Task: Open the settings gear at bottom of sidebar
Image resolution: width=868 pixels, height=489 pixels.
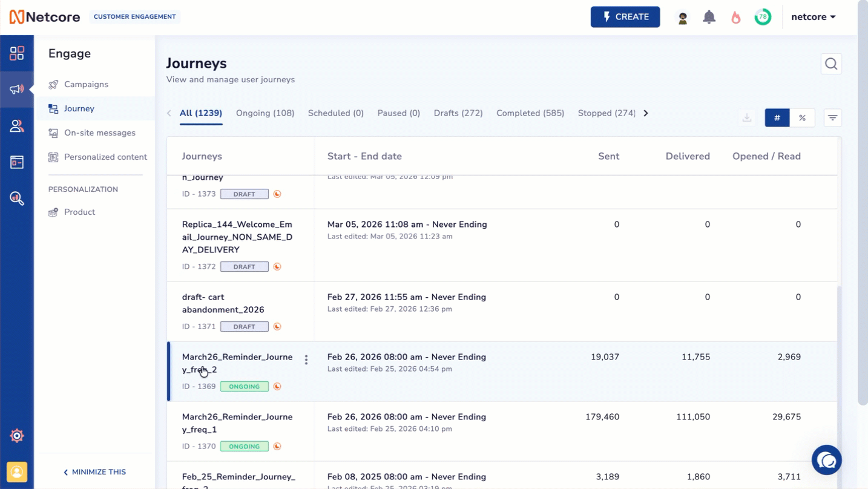Action: 16,435
